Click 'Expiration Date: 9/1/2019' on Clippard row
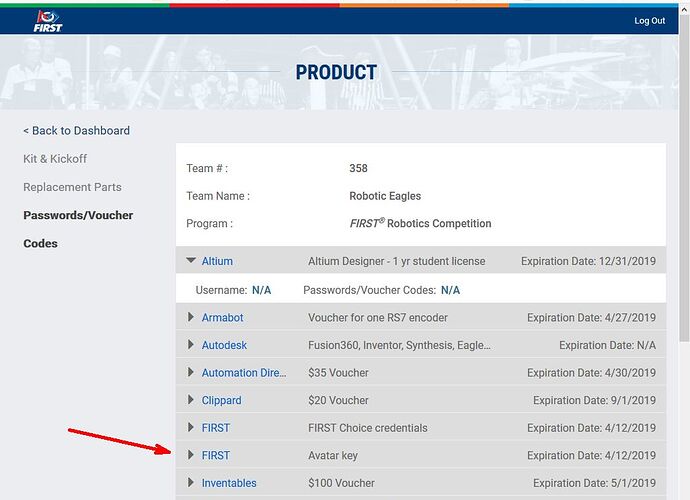This screenshot has width=690, height=500. pos(595,401)
